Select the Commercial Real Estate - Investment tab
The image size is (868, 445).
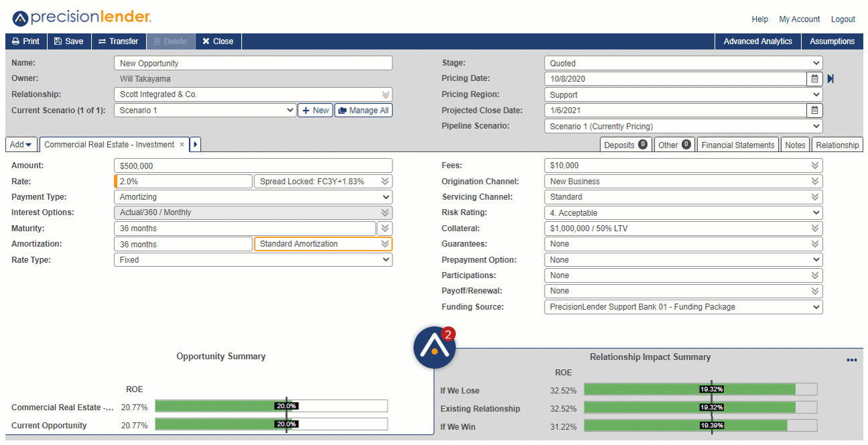pyautogui.click(x=109, y=145)
